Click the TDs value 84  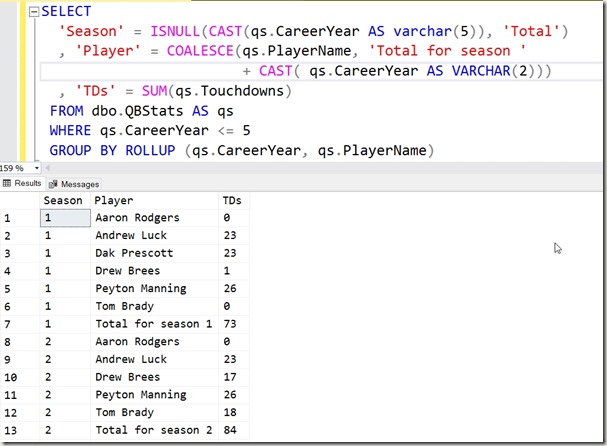click(x=233, y=430)
